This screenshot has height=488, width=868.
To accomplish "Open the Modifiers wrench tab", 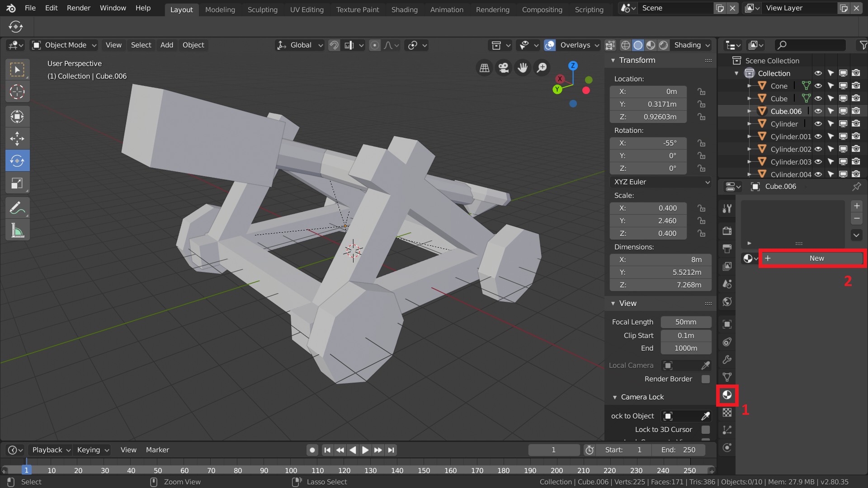I will (727, 360).
